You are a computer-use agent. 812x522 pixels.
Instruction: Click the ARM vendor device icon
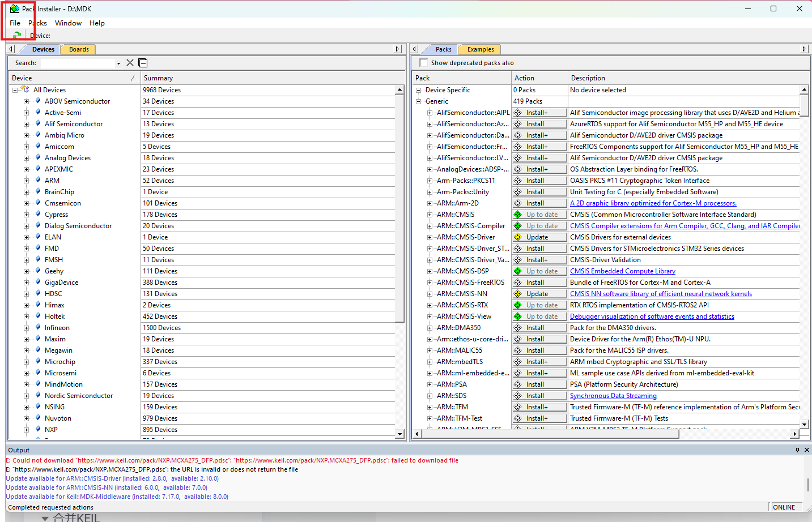(38, 180)
